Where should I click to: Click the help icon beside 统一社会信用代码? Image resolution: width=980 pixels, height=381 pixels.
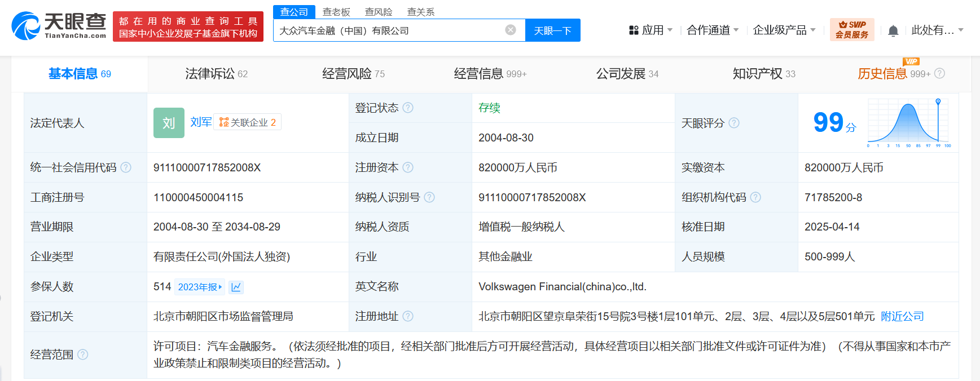pos(126,167)
